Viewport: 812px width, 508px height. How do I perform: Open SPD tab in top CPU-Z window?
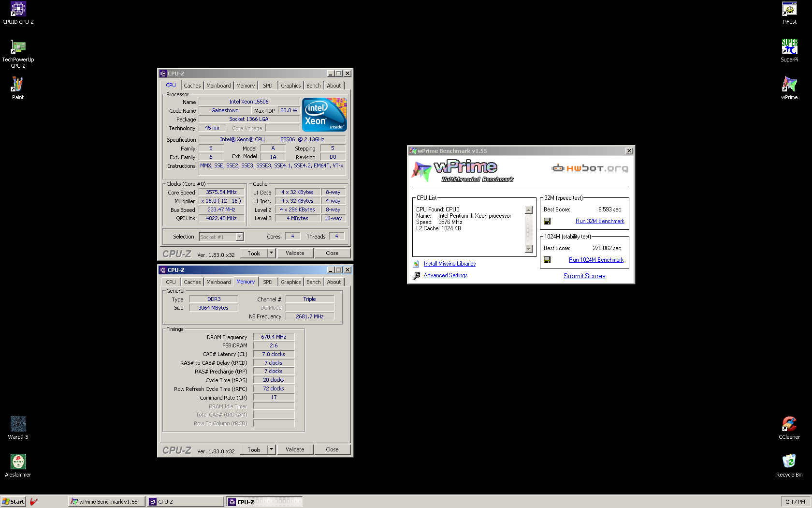(x=268, y=86)
